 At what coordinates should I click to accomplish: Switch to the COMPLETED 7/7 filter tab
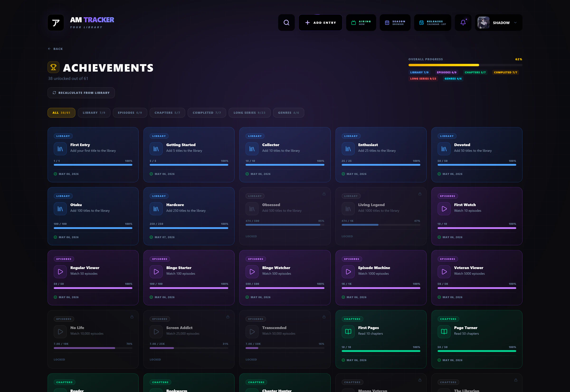pos(207,113)
